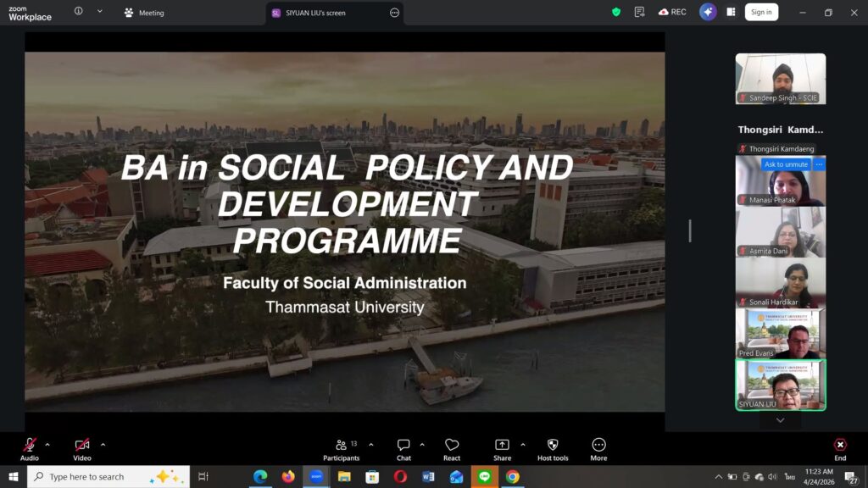Switch to Zoom app in taskbar
Viewport: 868px width, 488px height.
pos(316,476)
